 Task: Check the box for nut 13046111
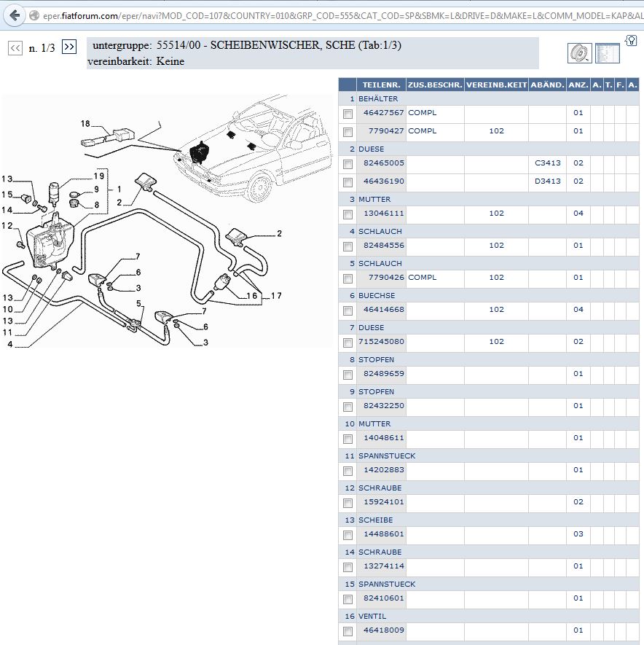[x=348, y=214]
